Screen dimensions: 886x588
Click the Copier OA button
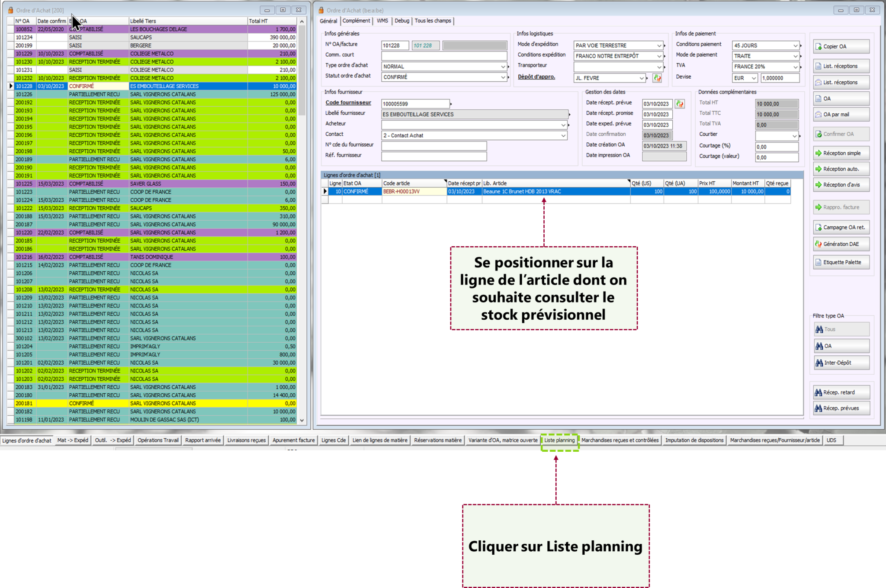841,46
